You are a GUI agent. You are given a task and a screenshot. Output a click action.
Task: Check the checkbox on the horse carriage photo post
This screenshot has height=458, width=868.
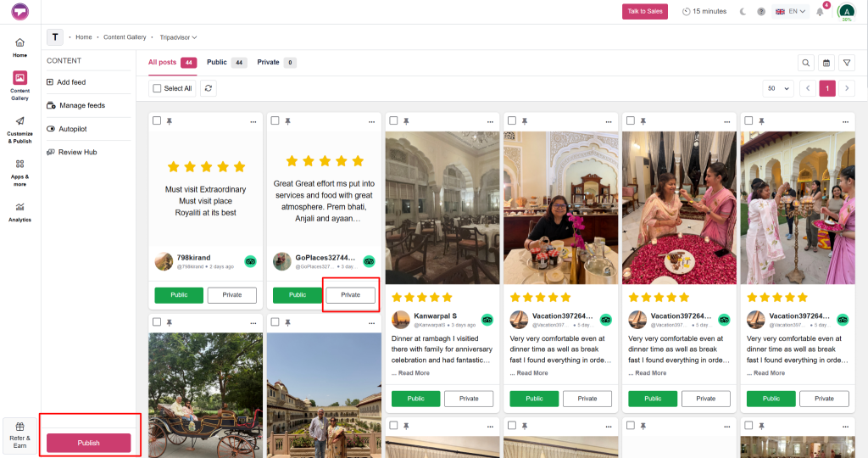coord(157,321)
